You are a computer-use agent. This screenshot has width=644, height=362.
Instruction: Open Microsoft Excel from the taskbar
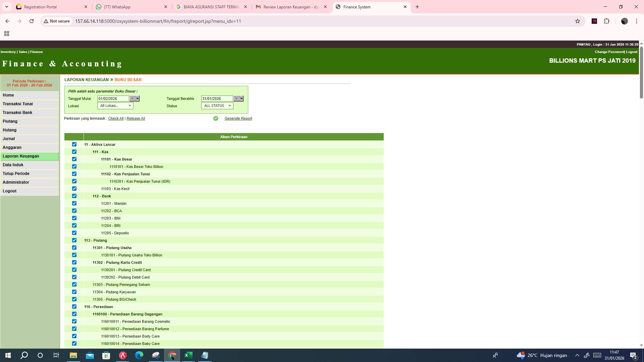click(x=188, y=355)
